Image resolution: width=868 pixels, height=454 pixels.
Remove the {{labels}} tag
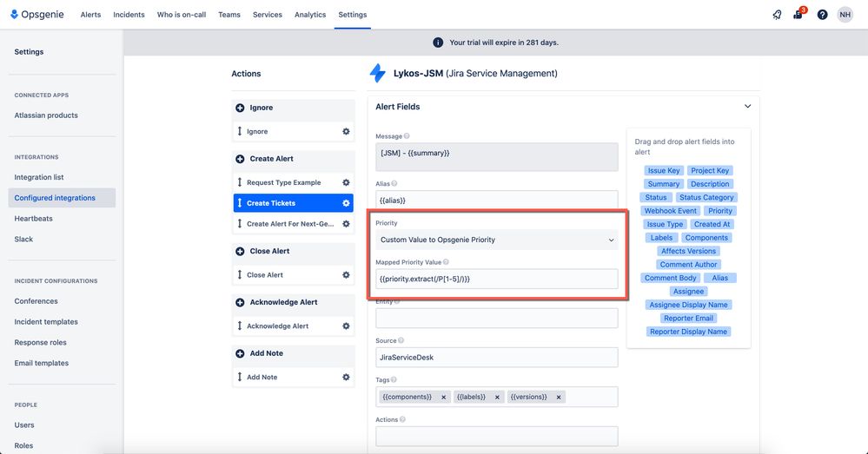(497, 397)
